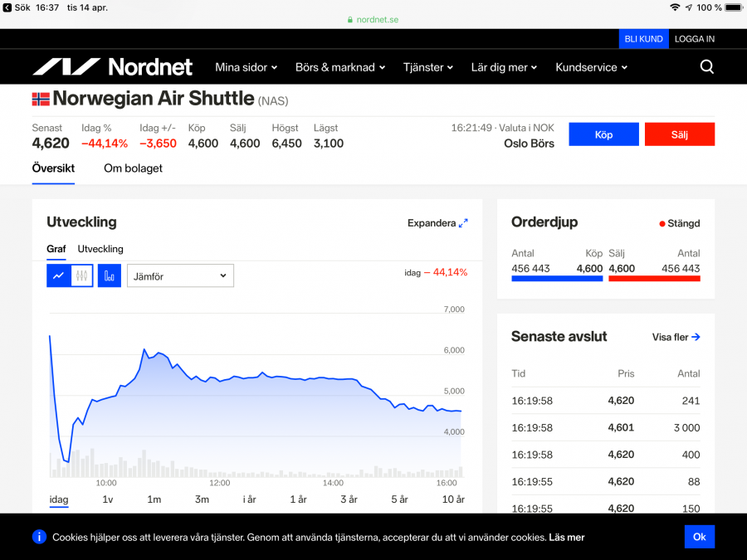Expand the Börs & marknad menu
The height and width of the screenshot is (560, 747).
pyautogui.click(x=340, y=67)
